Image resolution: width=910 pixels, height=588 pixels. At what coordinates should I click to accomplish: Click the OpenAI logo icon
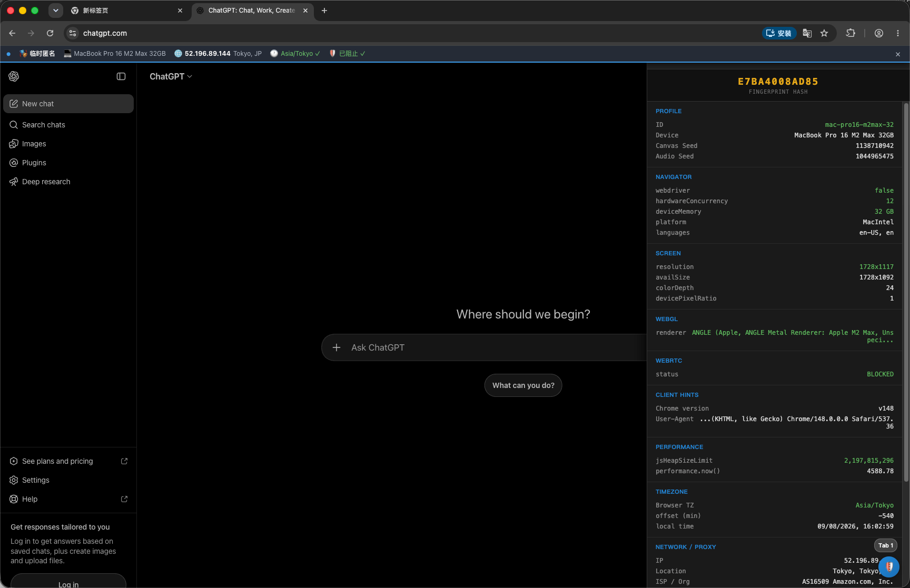[14, 76]
